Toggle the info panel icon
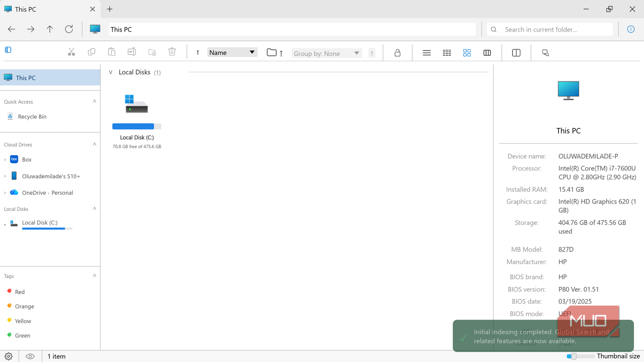The image size is (644, 362). click(631, 29)
